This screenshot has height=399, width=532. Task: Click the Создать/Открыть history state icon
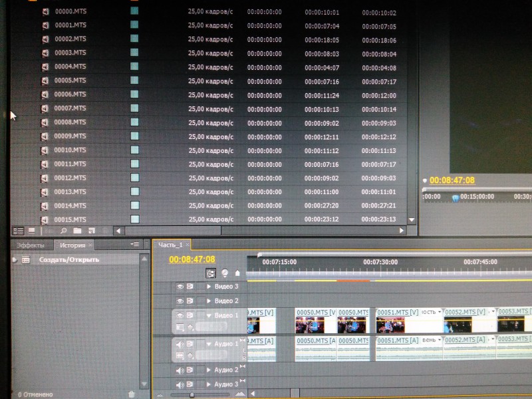coord(26,260)
